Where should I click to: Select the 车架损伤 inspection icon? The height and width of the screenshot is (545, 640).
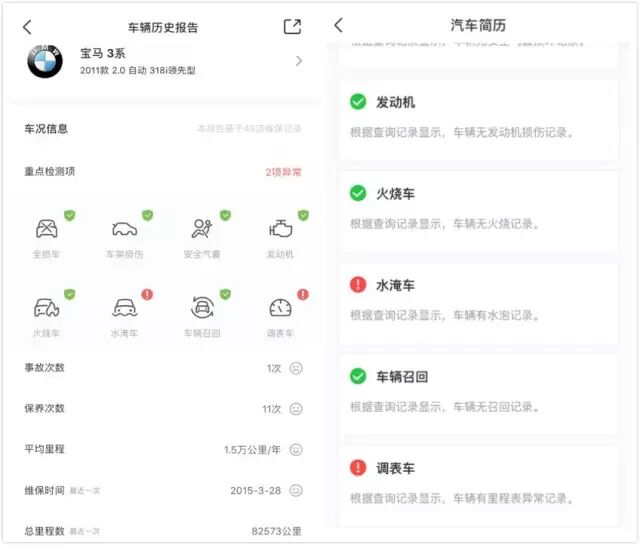click(124, 229)
